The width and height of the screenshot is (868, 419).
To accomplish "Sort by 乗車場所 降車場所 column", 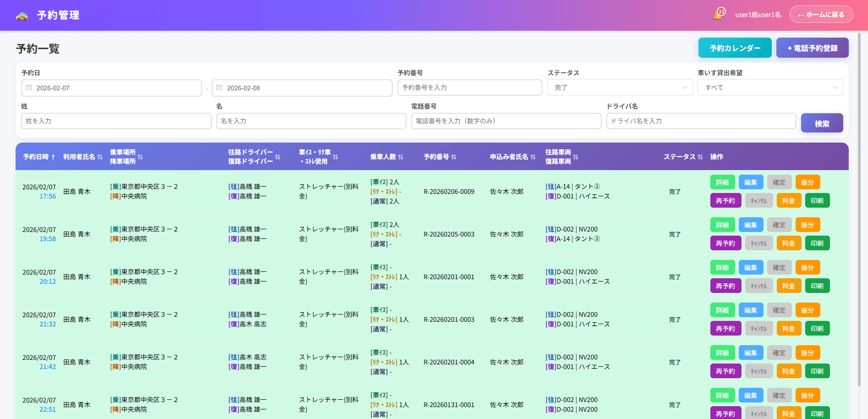I will click(140, 157).
